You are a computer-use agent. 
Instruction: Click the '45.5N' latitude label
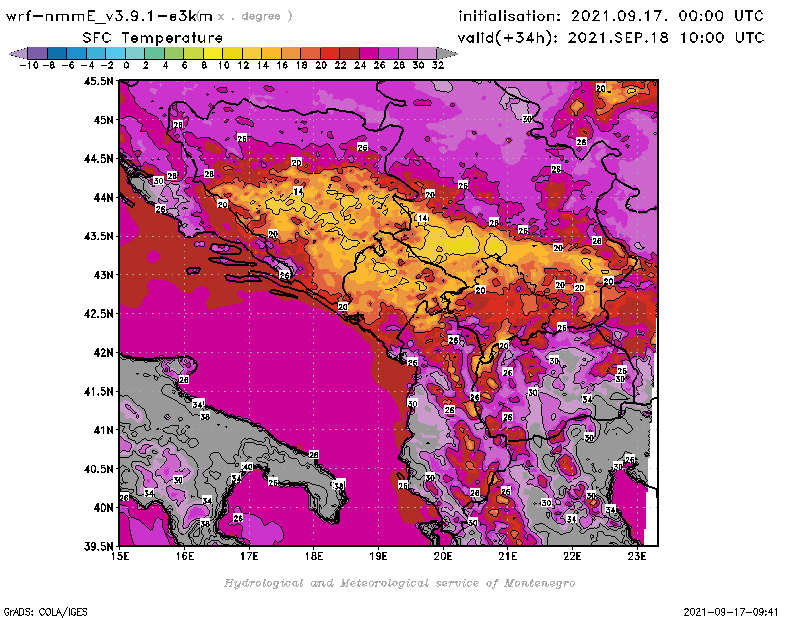coord(98,81)
